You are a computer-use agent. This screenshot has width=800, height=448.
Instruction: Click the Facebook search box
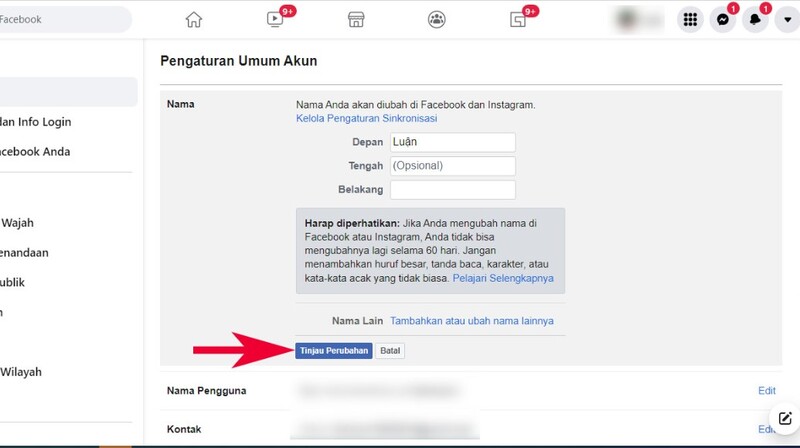64,19
